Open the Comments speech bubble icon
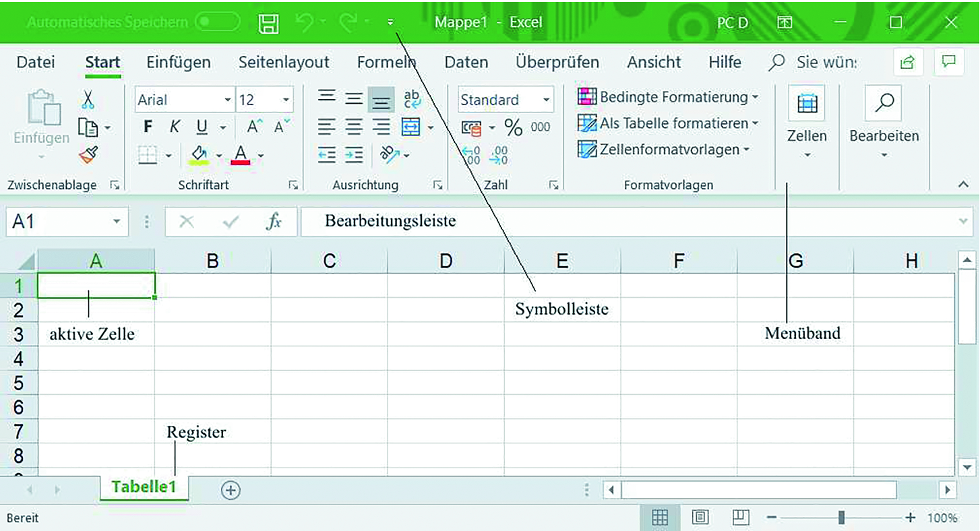Image resolution: width=980 pixels, height=531 pixels. [x=949, y=62]
